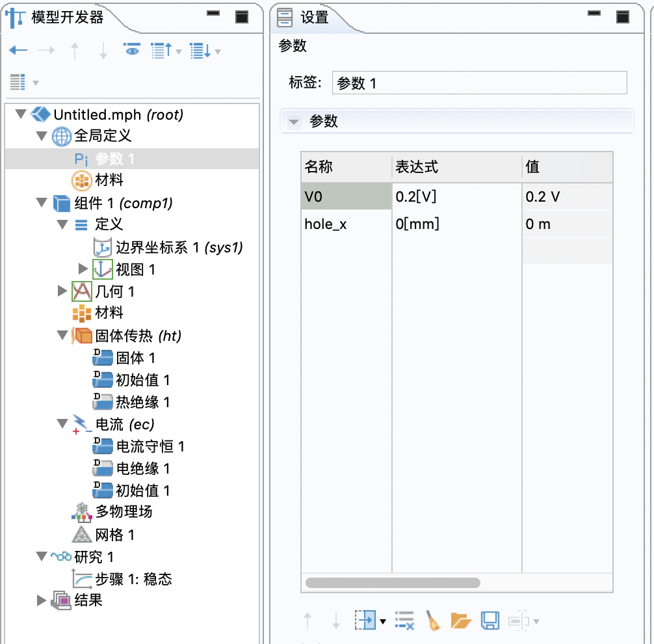This screenshot has width=654, height=644.
Task: Click the Delete parameter icon below the table
Action: pyautogui.click(x=404, y=621)
